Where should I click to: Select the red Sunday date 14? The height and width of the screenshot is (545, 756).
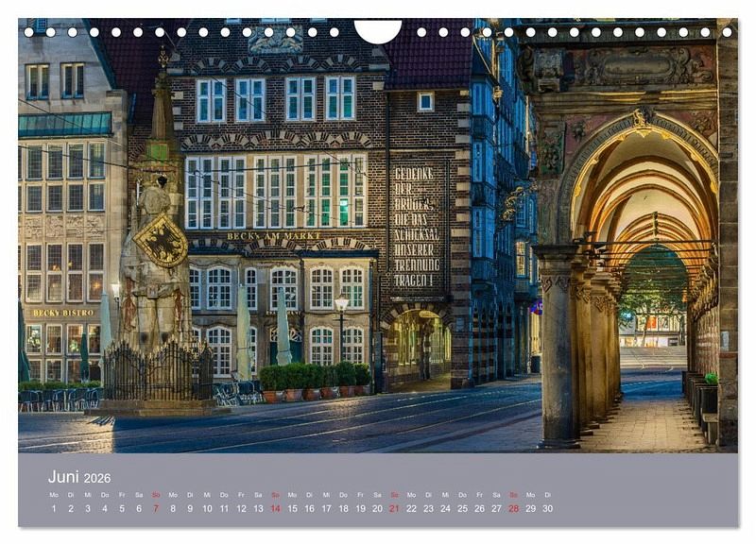click(x=275, y=508)
